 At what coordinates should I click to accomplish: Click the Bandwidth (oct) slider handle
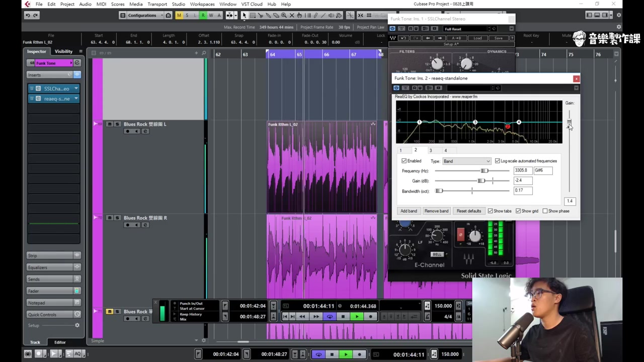coord(439,191)
